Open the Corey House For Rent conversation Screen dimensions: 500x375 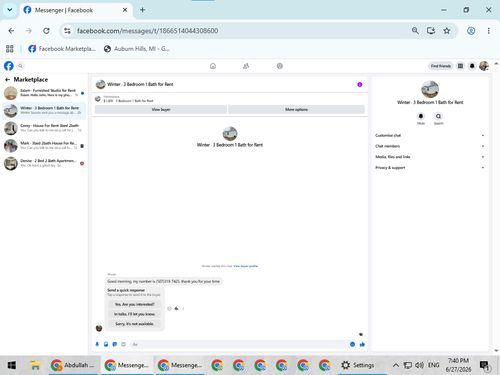(44, 128)
